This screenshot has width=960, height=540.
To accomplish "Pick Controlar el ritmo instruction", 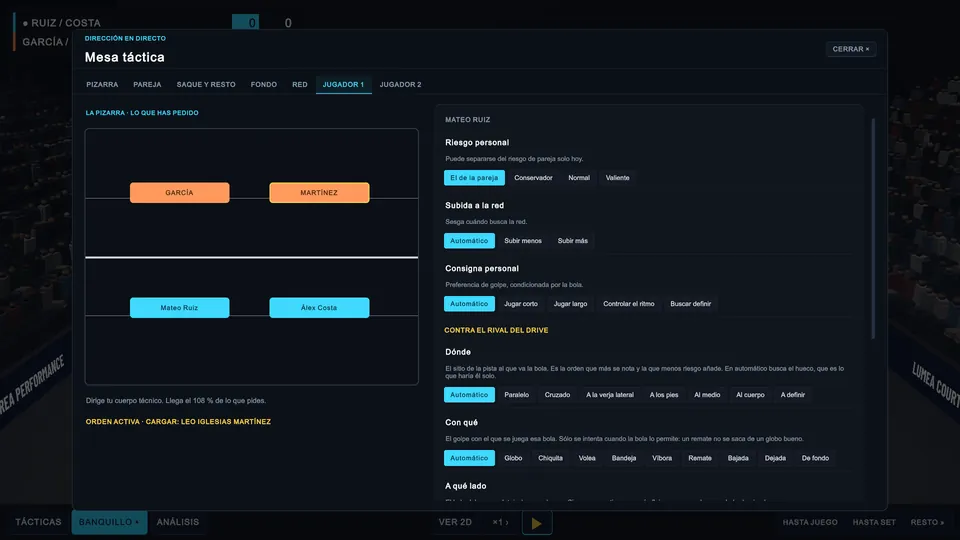I will click(x=629, y=304).
